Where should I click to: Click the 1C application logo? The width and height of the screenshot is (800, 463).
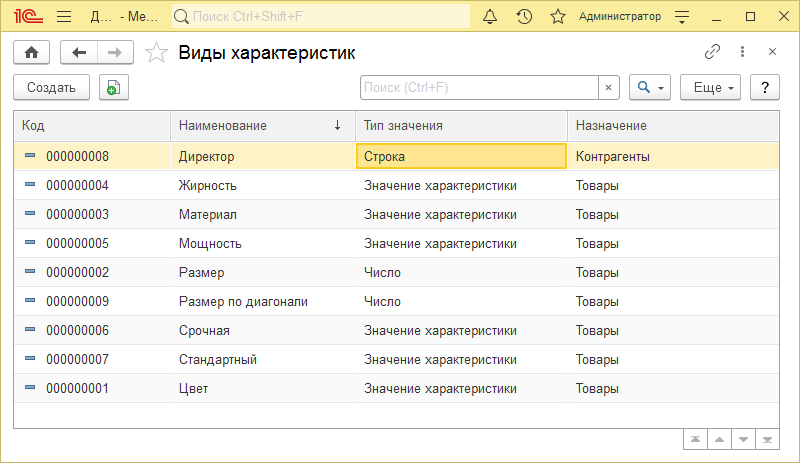28,16
